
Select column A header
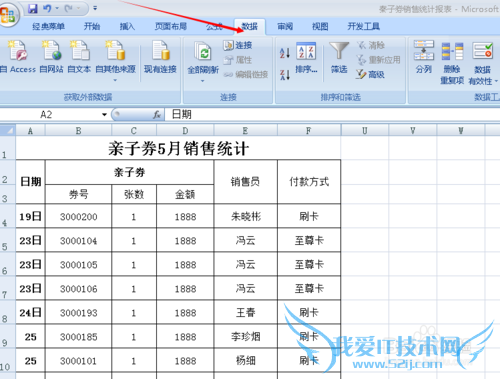tap(30, 131)
